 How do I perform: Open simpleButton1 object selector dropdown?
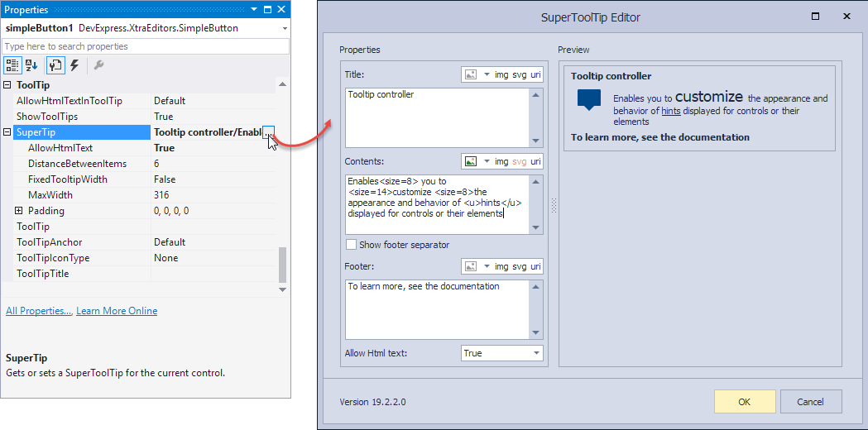pos(285,28)
